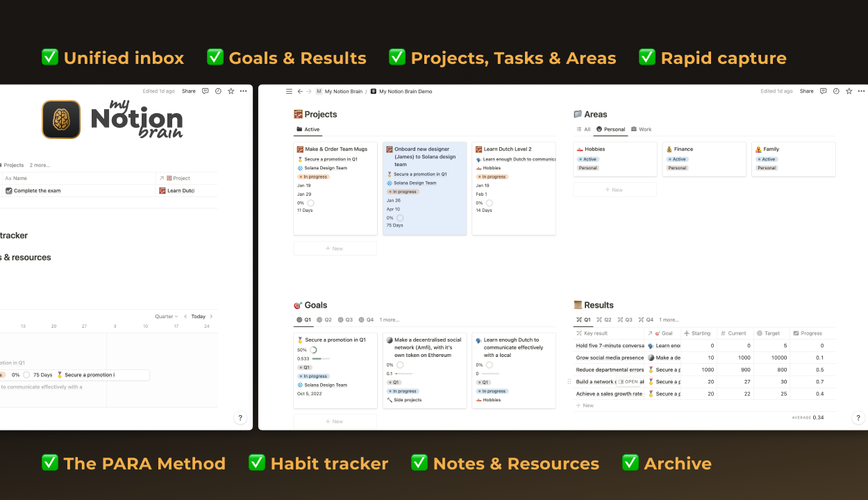Click the moneybag icon on Finance card
Image resolution: width=868 pixels, height=500 pixels.
pos(669,149)
